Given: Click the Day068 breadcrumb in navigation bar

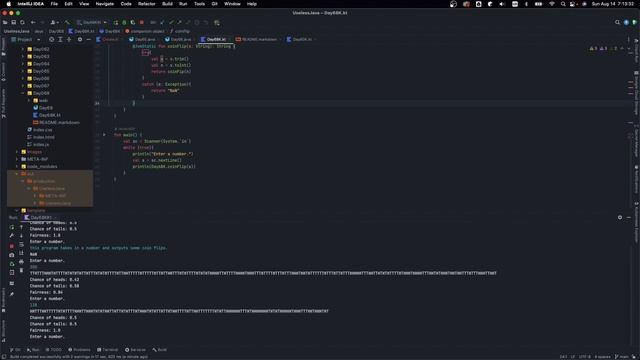Looking at the screenshot, I should [x=56, y=31].
